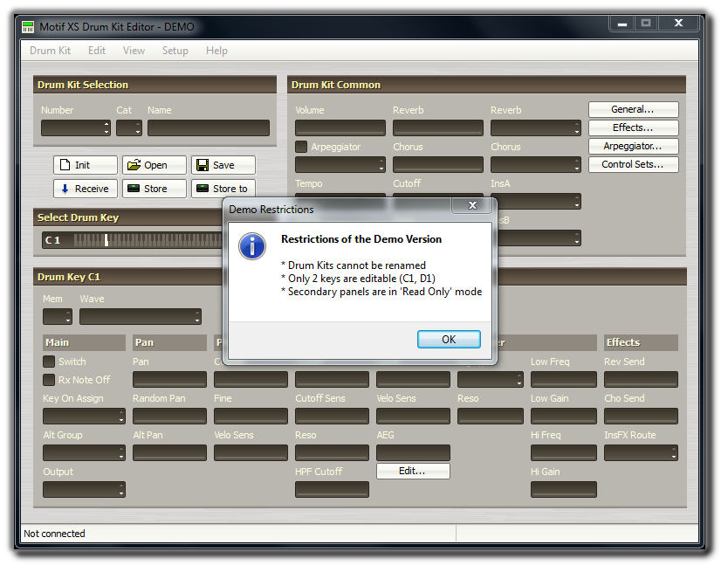728x572 pixels.
Task: Open the Key On Assign dropdown
Action: pos(84,417)
